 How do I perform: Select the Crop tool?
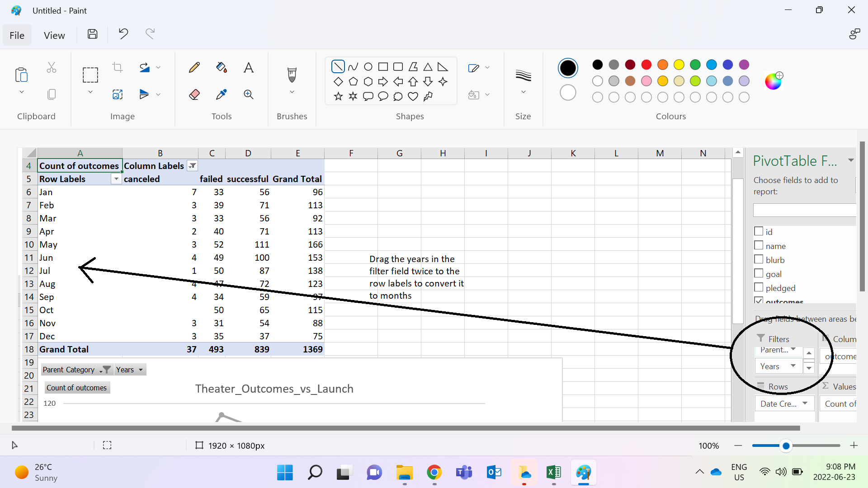(117, 67)
